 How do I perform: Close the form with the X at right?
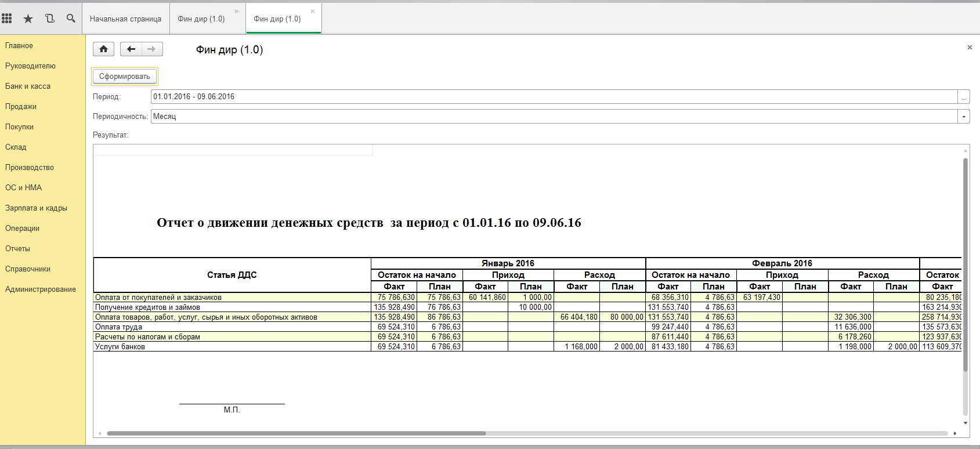tap(970, 48)
